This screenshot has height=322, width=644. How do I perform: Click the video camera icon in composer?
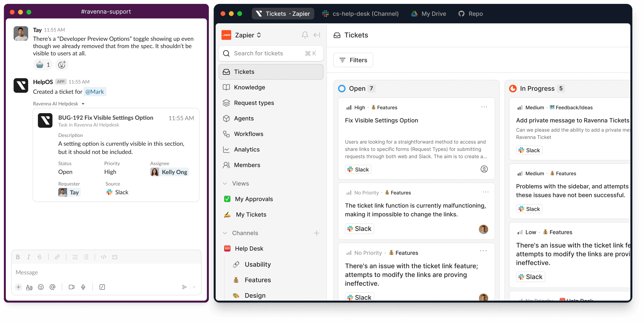tap(71, 287)
